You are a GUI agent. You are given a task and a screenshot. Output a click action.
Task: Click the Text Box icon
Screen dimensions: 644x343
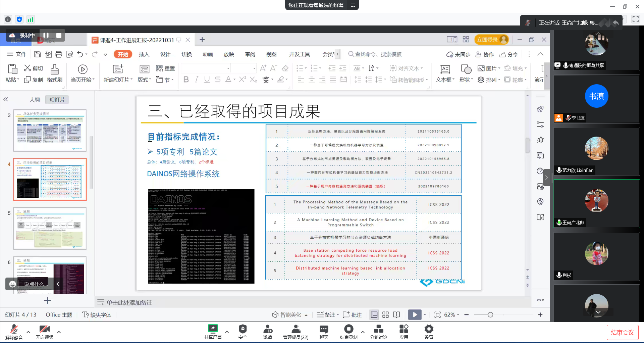point(445,69)
